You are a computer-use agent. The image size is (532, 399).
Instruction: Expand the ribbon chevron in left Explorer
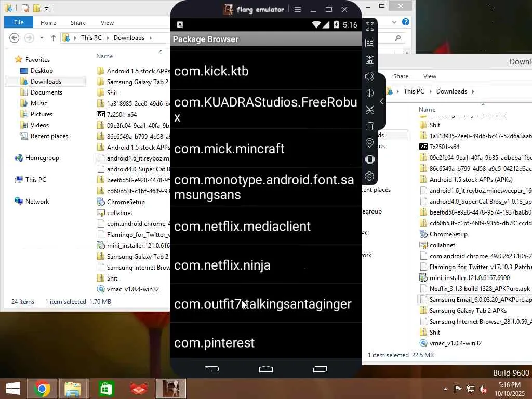[x=394, y=22]
